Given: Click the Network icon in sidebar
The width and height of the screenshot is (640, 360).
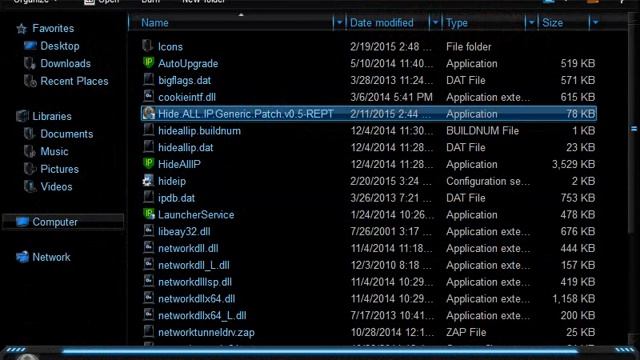Looking at the screenshot, I should [22, 257].
